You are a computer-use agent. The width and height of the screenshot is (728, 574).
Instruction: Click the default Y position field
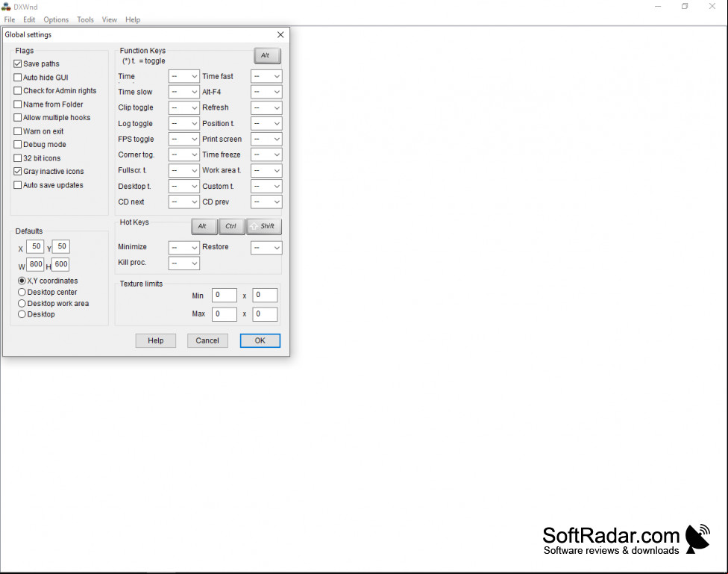[x=61, y=247]
